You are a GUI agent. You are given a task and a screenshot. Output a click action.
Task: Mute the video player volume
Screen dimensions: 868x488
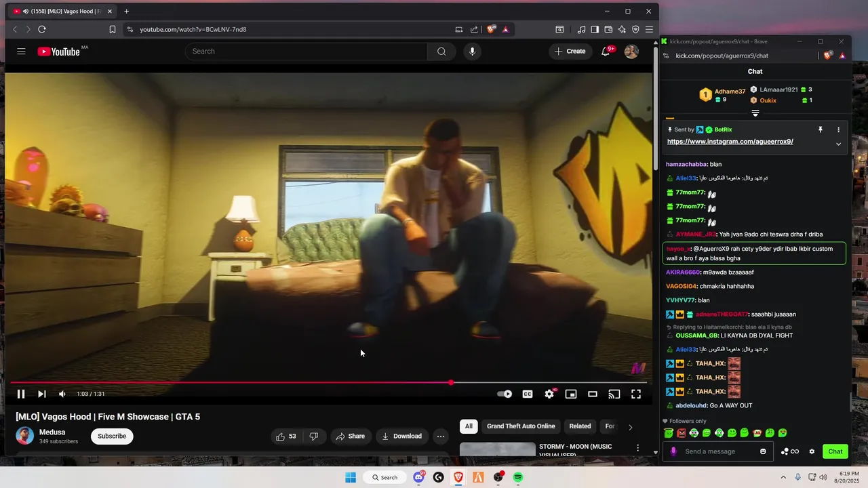62,394
